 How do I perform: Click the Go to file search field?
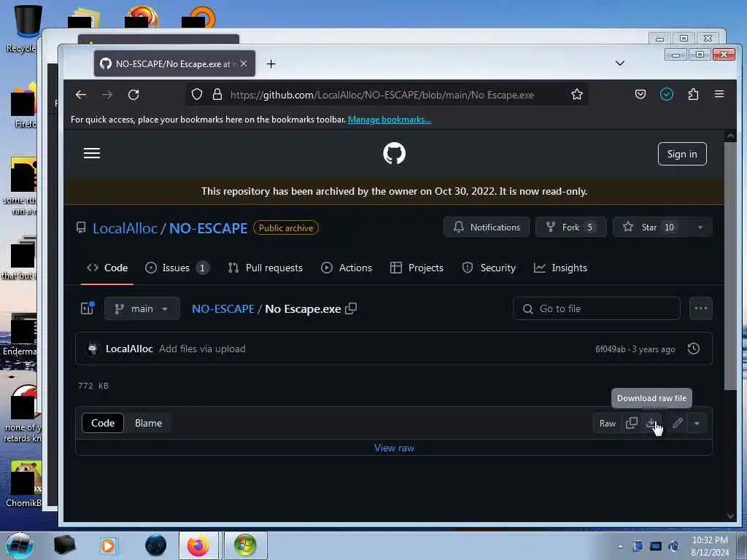click(597, 308)
